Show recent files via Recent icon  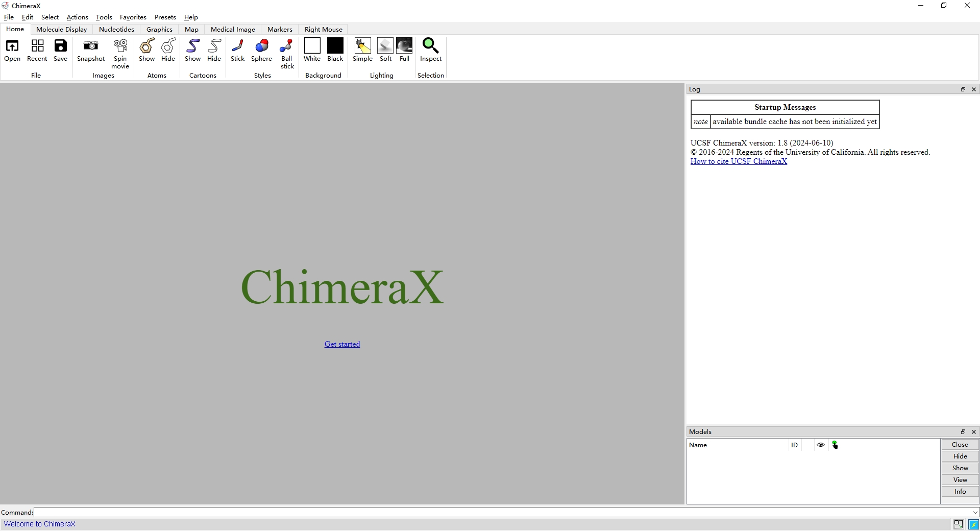(x=37, y=50)
